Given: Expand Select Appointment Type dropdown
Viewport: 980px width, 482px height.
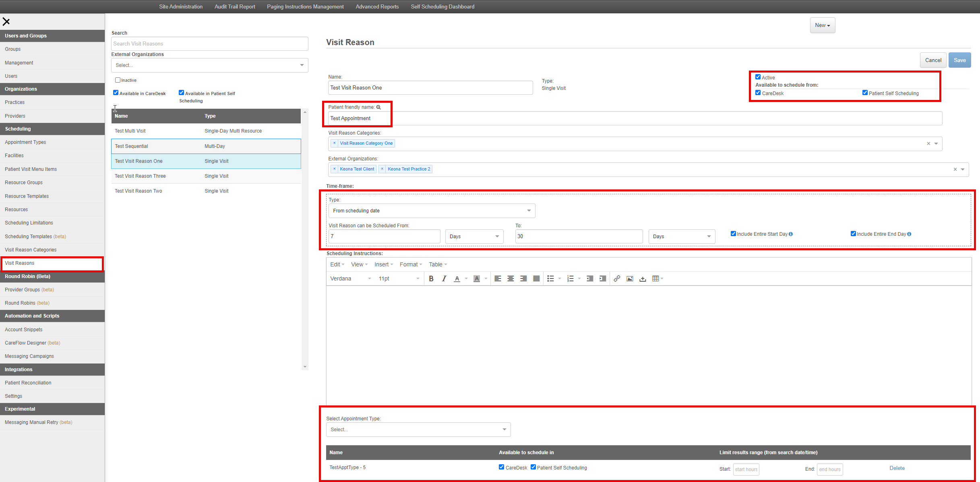Looking at the screenshot, I should point(418,430).
